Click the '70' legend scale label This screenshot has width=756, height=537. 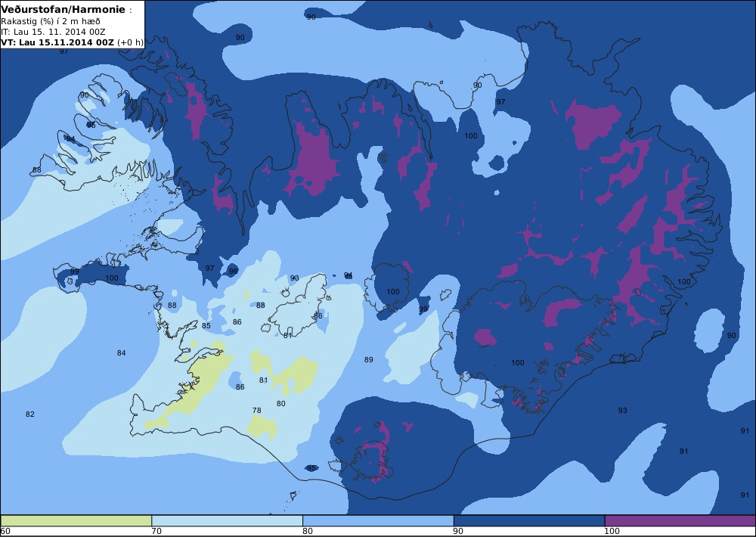click(x=156, y=531)
